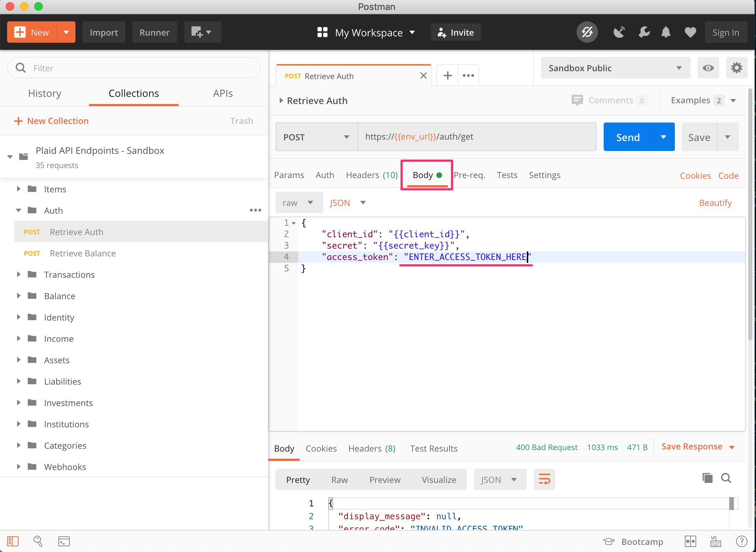Open Find and Replace icon in status bar

38,541
